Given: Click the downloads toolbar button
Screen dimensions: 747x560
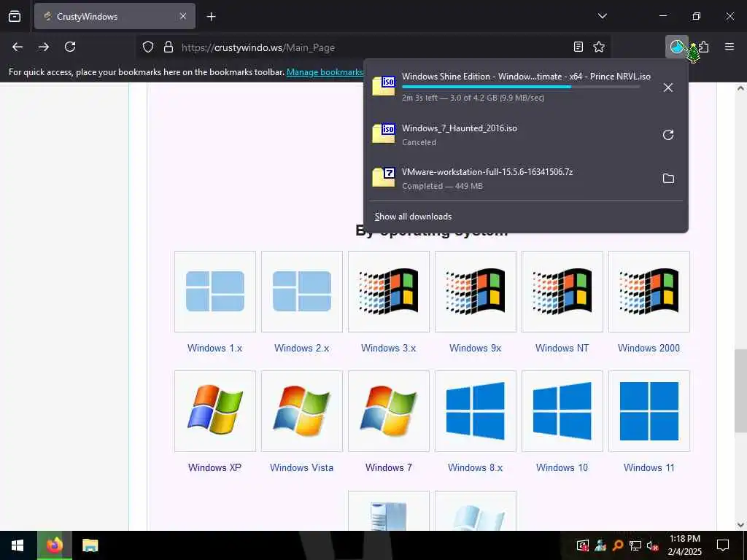Looking at the screenshot, I should pos(676,47).
